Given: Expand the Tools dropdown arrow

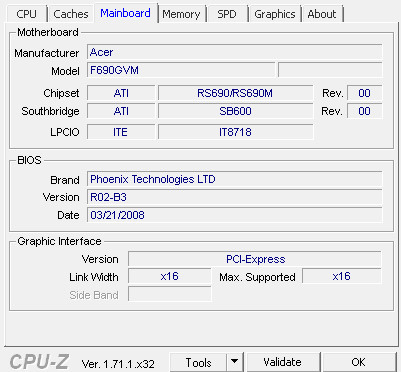Looking at the screenshot, I should point(235,362).
